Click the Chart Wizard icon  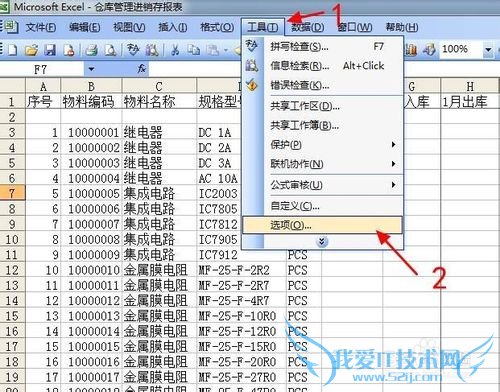[411, 50]
